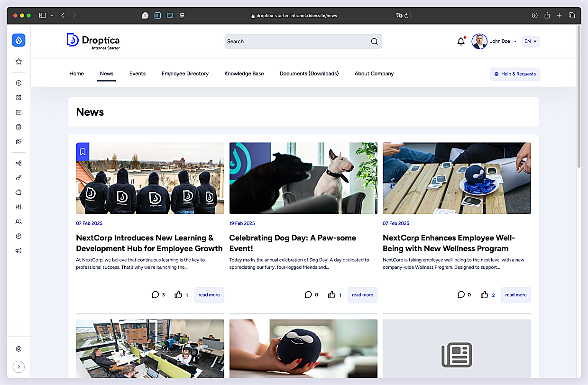Open the Reports chart icon in the sidebar

[18, 236]
